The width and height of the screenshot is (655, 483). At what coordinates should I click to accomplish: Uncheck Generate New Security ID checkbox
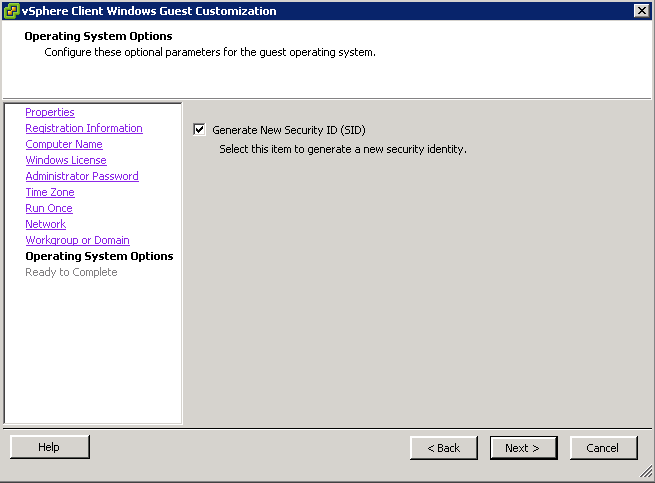click(199, 130)
